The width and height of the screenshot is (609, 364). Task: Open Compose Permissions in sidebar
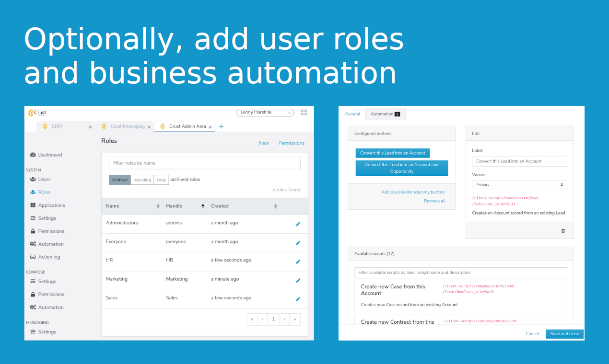[x=47, y=295]
